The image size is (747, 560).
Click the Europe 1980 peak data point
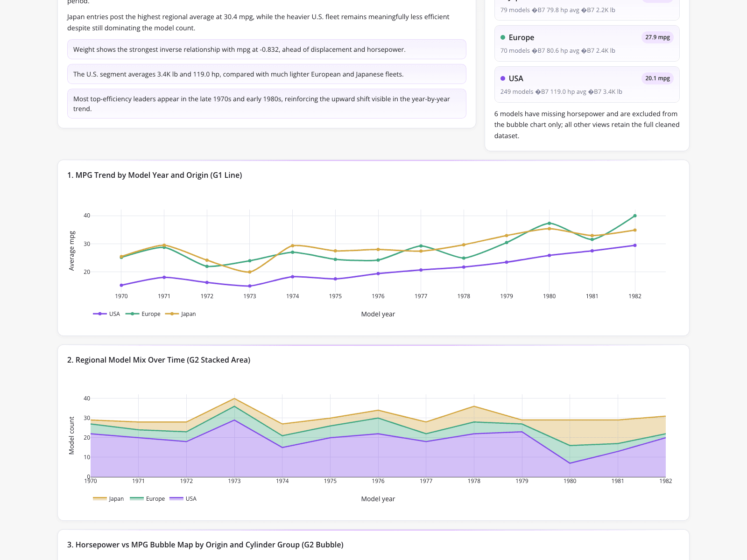point(549,223)
